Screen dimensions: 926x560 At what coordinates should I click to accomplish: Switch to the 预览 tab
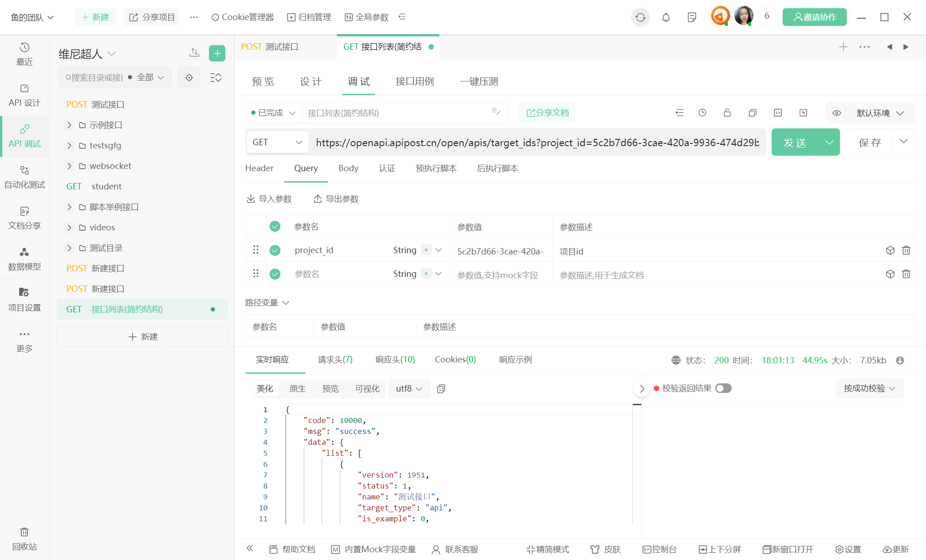[263, 81]
